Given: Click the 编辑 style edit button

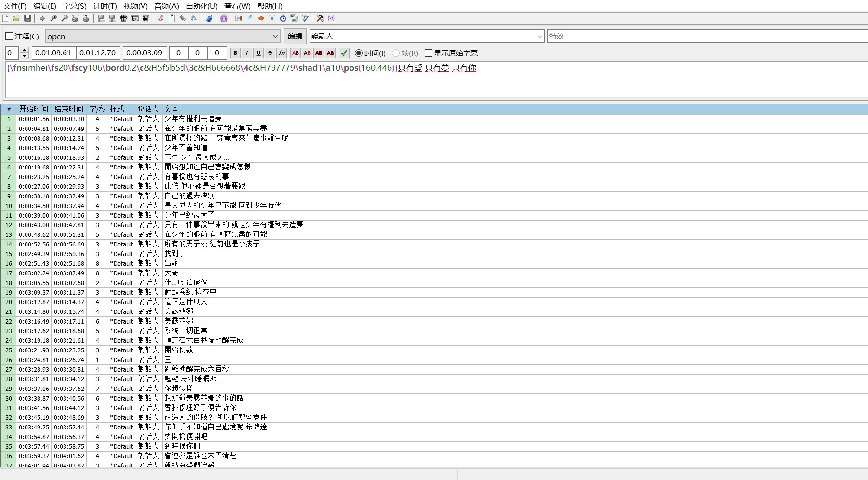Looking at the screenshot, I should (x=295, y=36).
